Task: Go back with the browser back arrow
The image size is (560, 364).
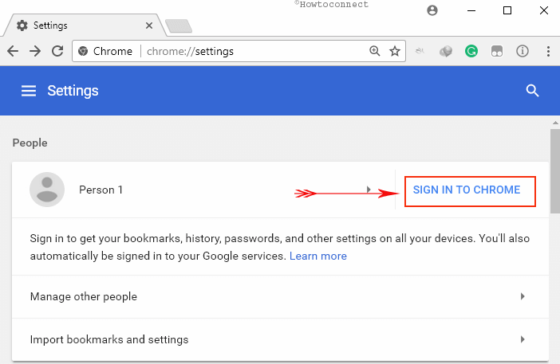Action: point(12,51)
